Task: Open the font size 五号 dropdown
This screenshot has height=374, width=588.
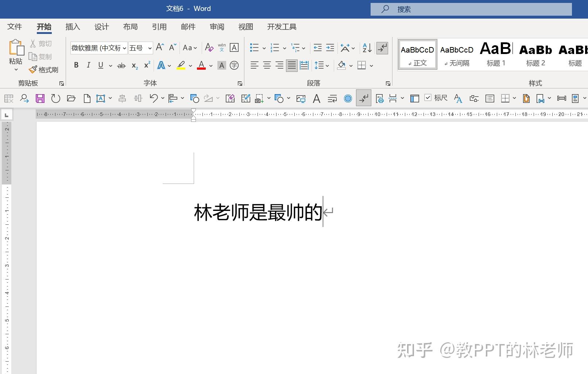Action: (x=150, y=48)
